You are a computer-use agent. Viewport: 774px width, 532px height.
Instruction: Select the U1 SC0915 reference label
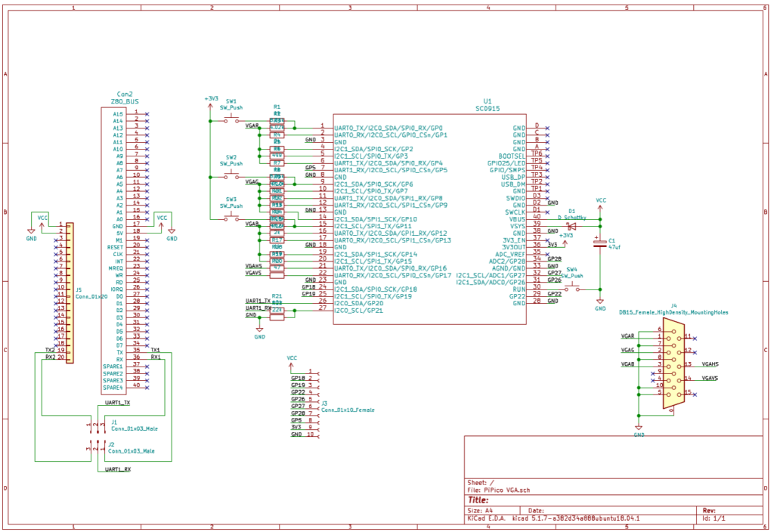(487, 101)
